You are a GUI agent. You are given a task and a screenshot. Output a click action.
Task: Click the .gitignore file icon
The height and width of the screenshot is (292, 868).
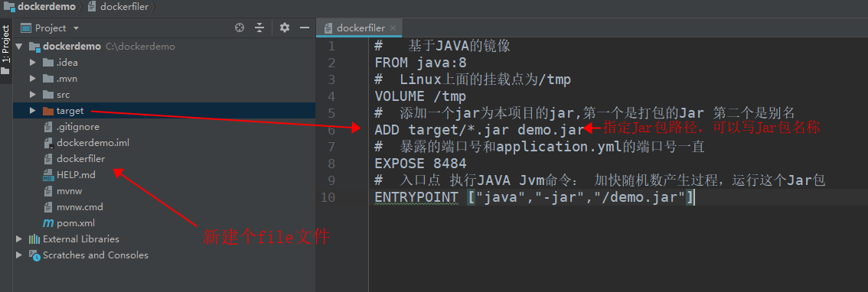coord(47,127)
